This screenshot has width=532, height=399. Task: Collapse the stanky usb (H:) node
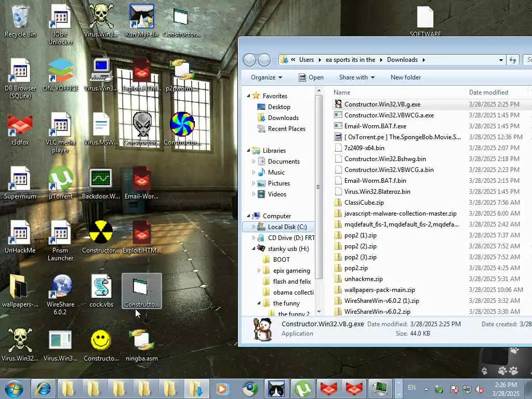point(254,249)
